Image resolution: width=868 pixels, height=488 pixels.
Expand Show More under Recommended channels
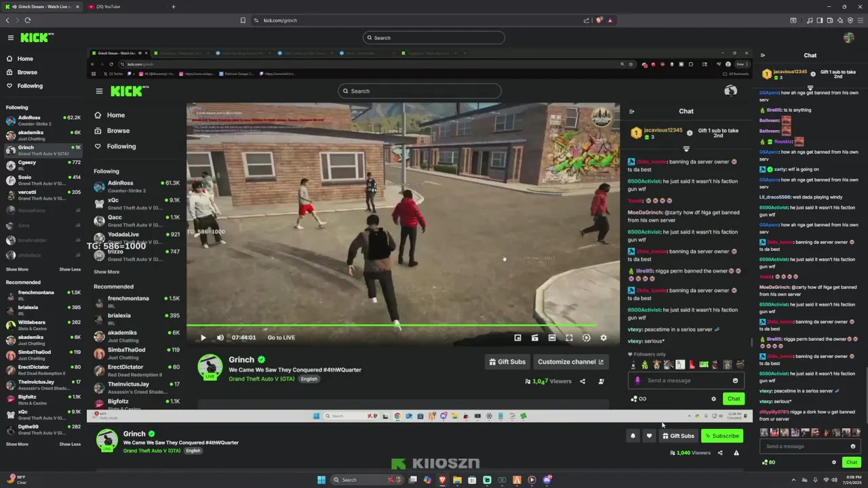click(x=17, y=444)
